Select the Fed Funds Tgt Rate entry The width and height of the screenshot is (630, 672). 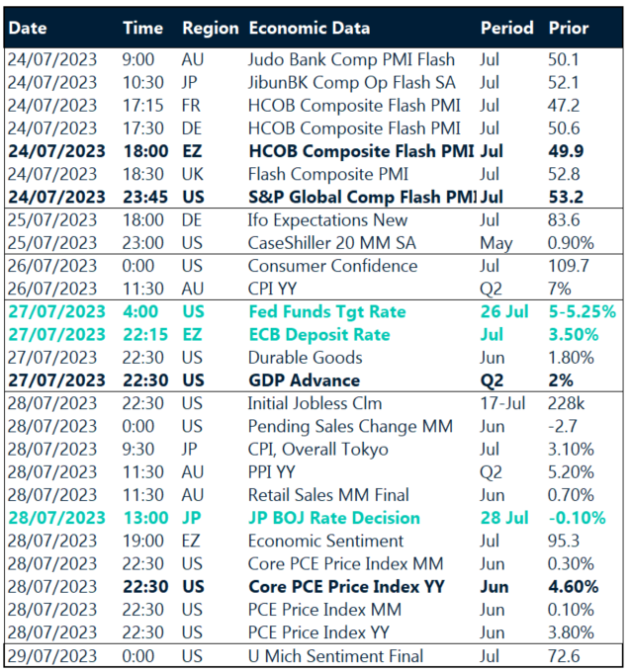326,311
